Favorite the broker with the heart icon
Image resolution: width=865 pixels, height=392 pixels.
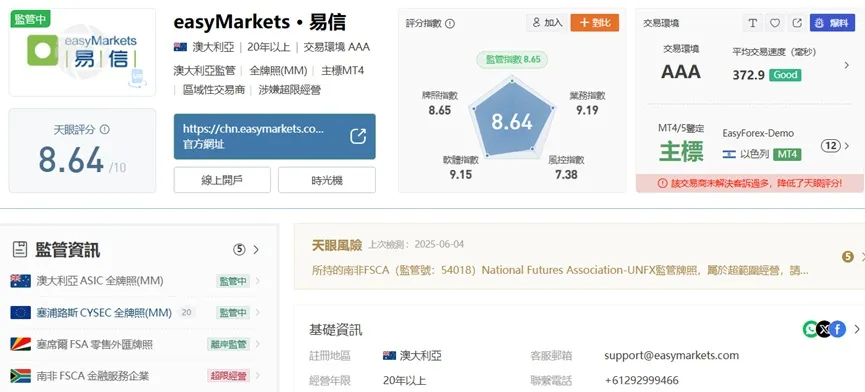775,23
